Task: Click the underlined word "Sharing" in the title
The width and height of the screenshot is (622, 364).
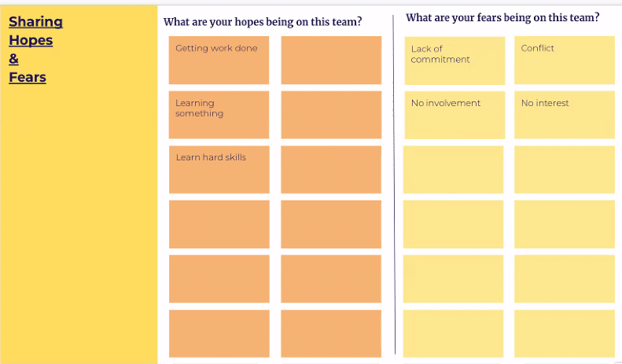Action: pos(35,22)
